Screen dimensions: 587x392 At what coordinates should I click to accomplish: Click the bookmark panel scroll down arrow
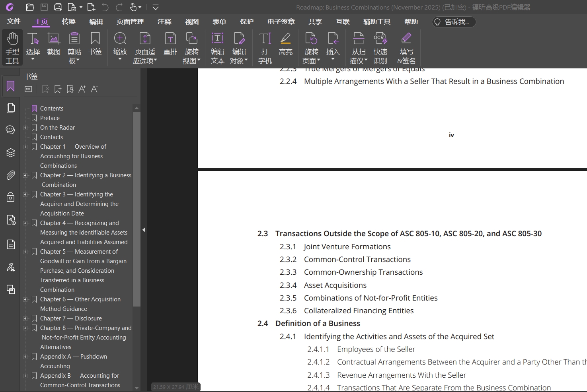coord(137,388)
